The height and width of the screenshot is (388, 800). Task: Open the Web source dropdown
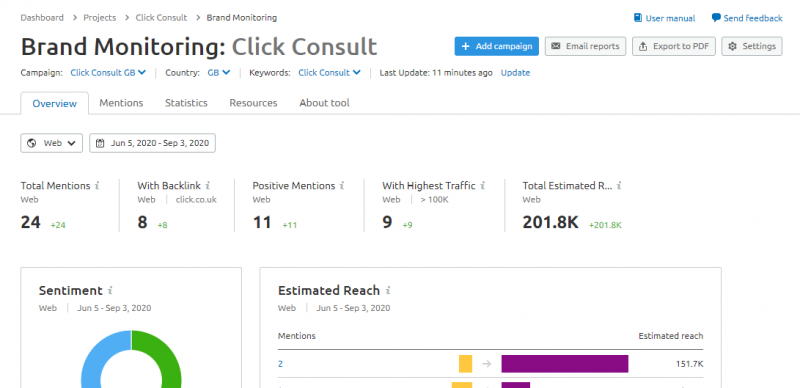pos(52,143)
